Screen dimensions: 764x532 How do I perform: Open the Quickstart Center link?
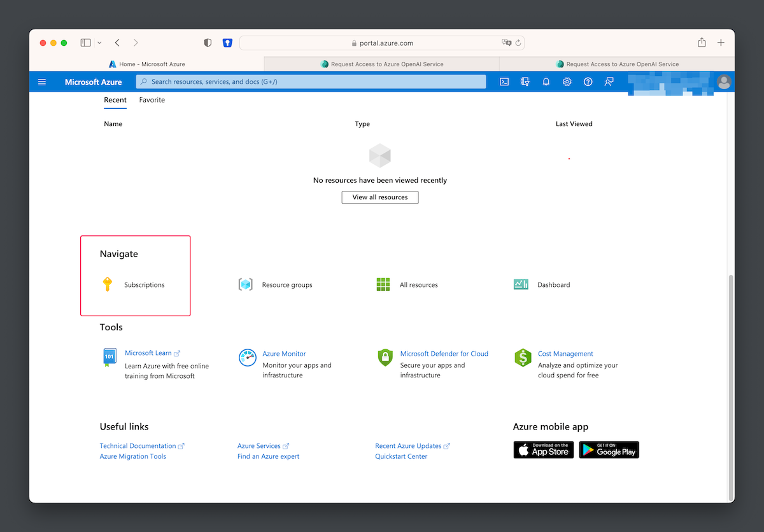click(x=401, y=456)
